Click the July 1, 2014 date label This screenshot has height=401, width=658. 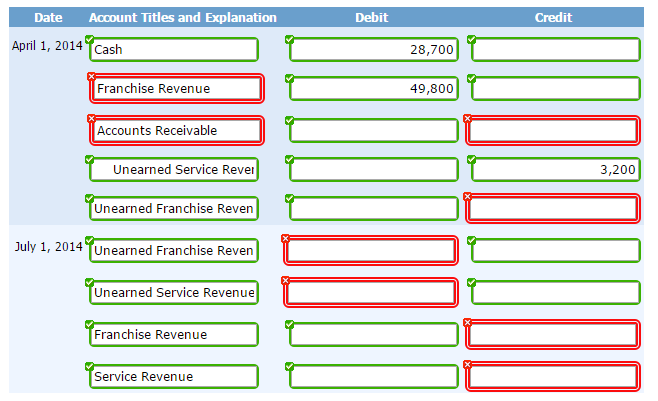tap(49, 247)
